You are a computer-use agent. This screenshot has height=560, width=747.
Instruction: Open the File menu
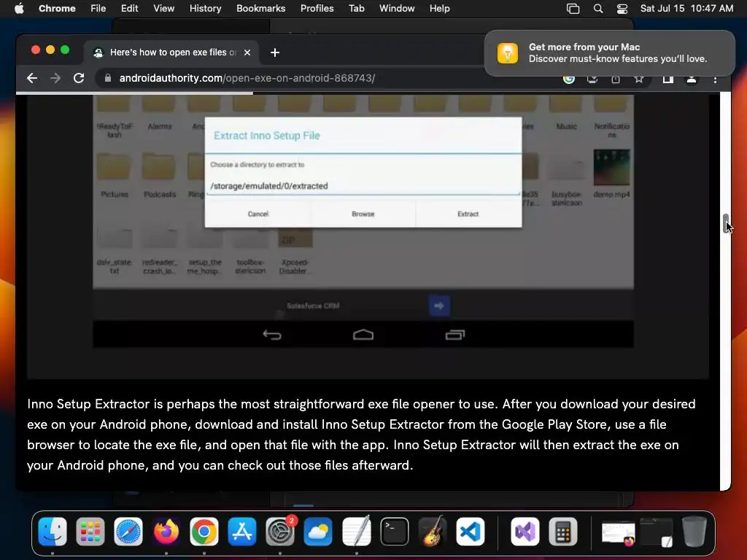click(x=98, y=9)
